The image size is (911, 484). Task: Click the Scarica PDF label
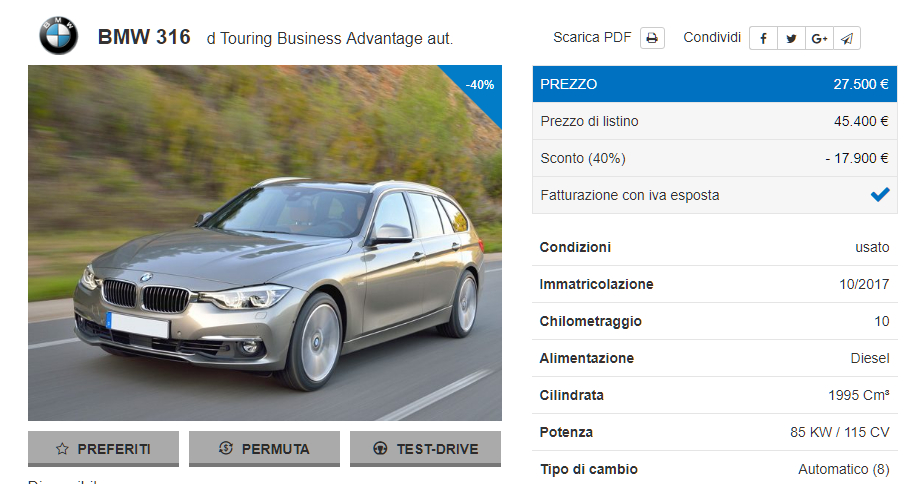[592, 38]
